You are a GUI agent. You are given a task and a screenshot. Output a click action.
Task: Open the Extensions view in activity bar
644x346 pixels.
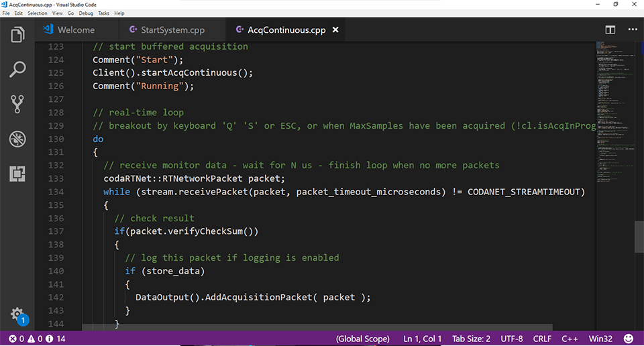coord(17,174)
